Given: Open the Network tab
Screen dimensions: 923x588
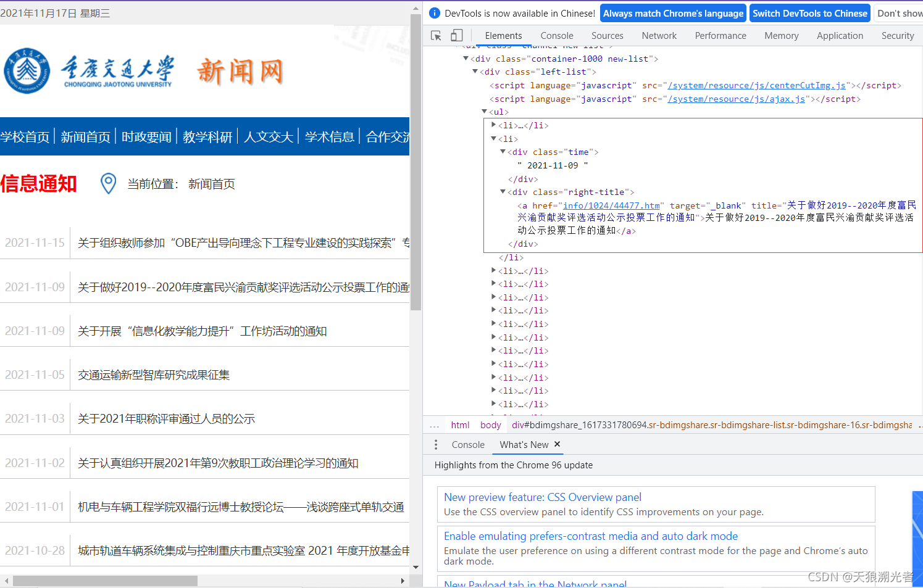Looking at the screenshot, I should [x=659, y=36].
